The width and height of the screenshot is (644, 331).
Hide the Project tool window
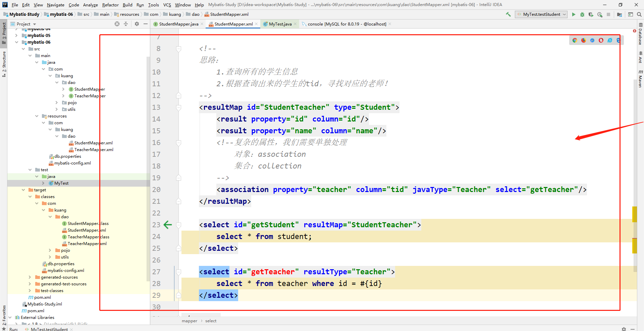pyautogui.click(x=146, y=24)
